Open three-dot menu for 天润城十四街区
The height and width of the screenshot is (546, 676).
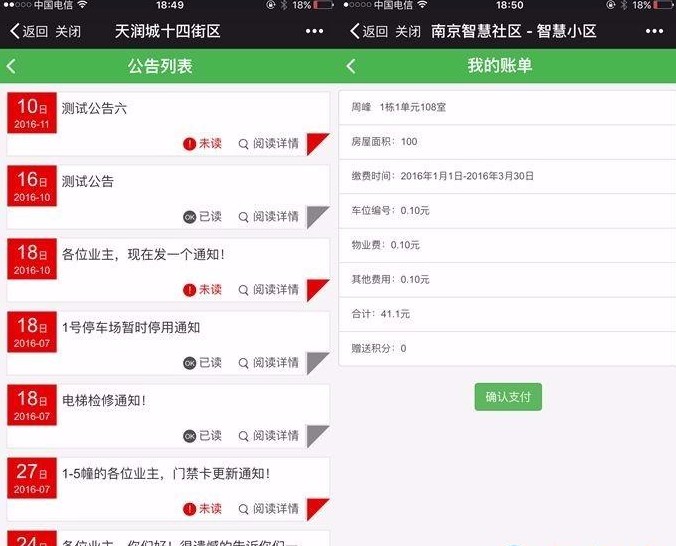click(x=314, y=31)
